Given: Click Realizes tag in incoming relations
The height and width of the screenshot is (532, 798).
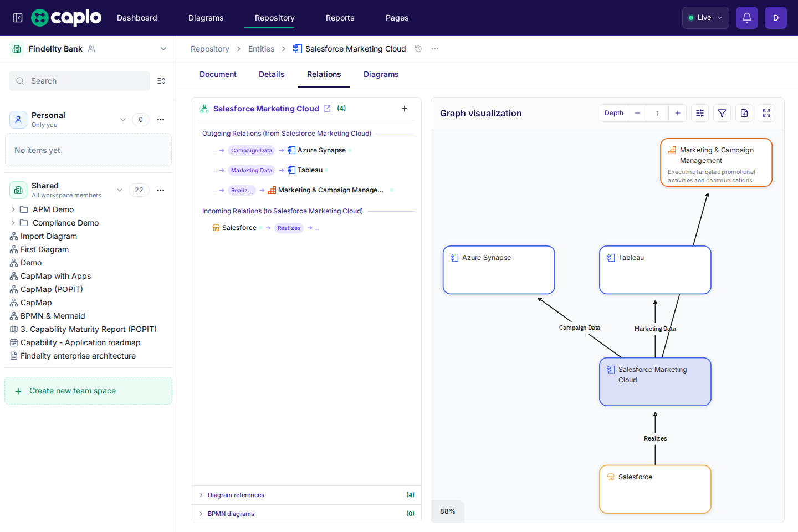Looking at the screenshot, I should point(289,228).
